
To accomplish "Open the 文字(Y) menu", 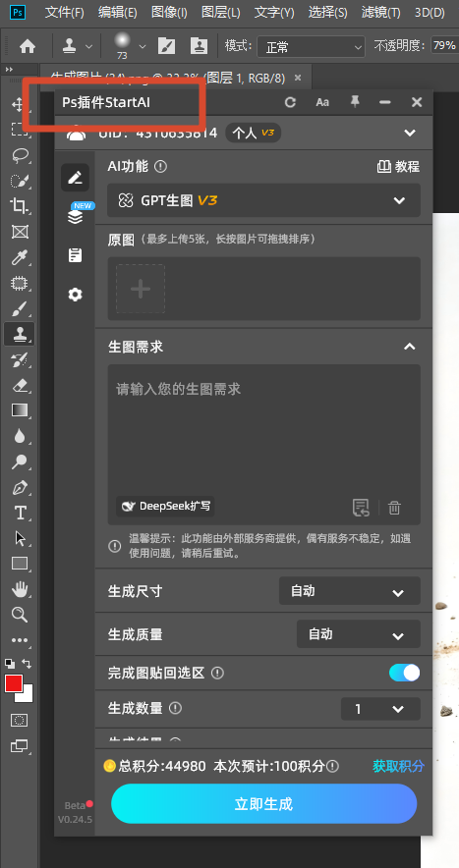I will 274,12.
